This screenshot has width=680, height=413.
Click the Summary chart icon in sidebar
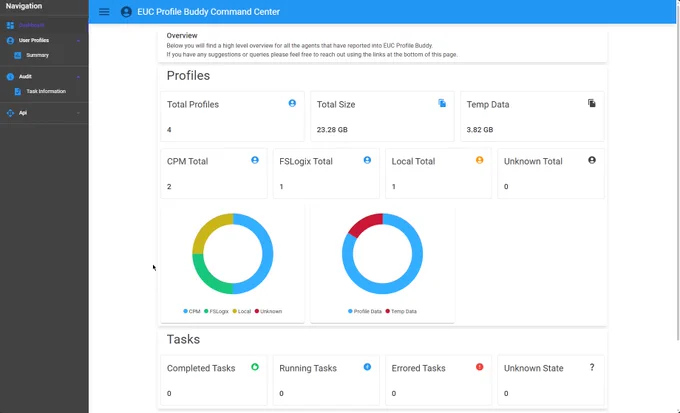tap(18, 55)
